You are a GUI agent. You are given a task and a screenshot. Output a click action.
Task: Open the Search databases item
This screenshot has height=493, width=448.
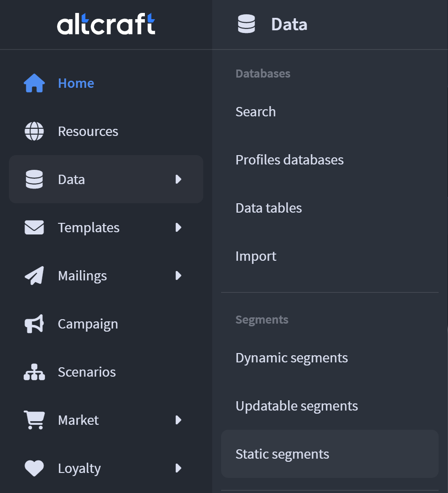[x=255, y=112]
